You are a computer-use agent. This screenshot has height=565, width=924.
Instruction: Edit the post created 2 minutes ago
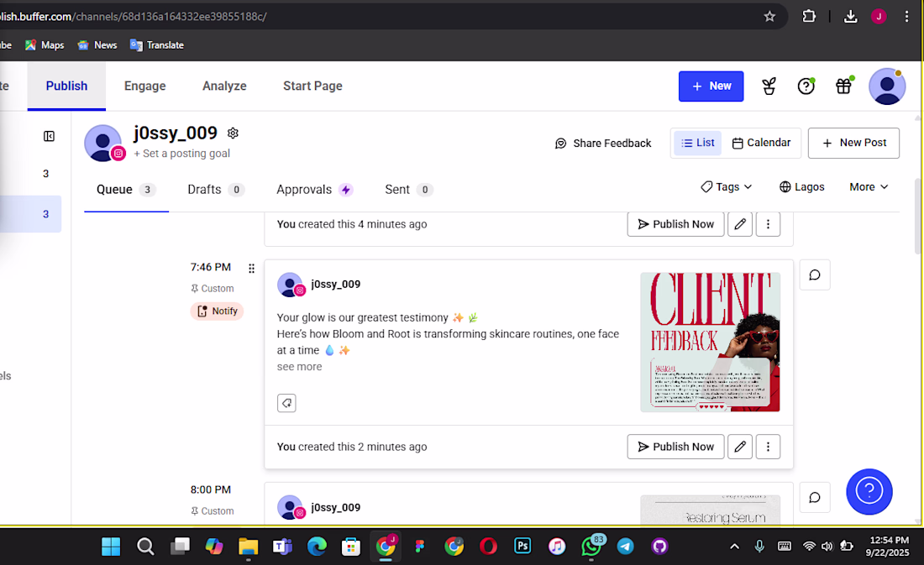[x=740, y=447]
